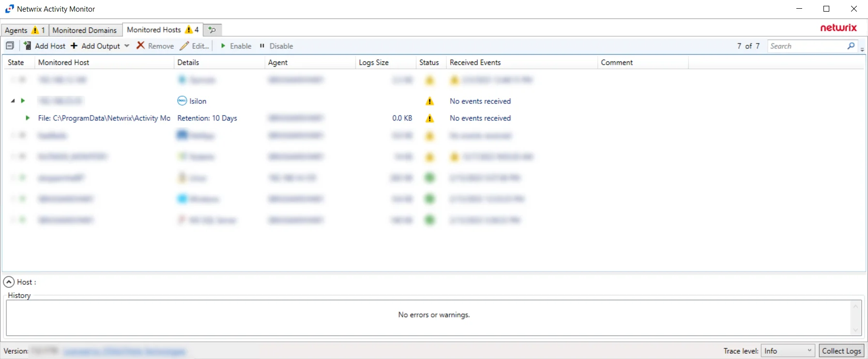Collapse the Host details panel
This screenshot has width=868, height=359.
[x=9, y=282]
